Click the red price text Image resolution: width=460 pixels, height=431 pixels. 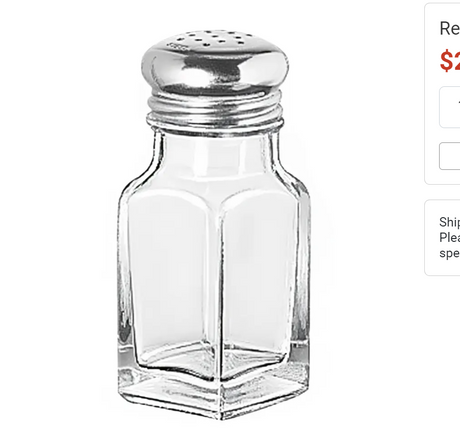(450, 60)
